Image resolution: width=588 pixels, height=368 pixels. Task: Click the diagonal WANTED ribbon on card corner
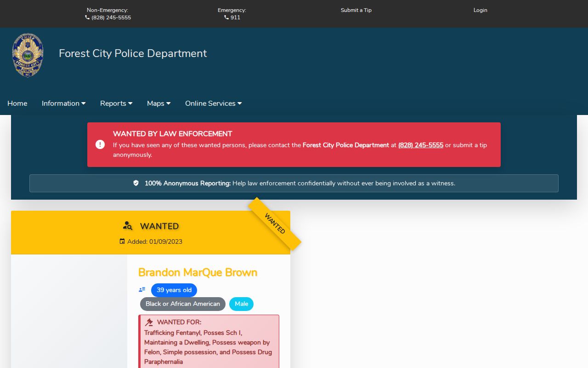pos(275,224)
